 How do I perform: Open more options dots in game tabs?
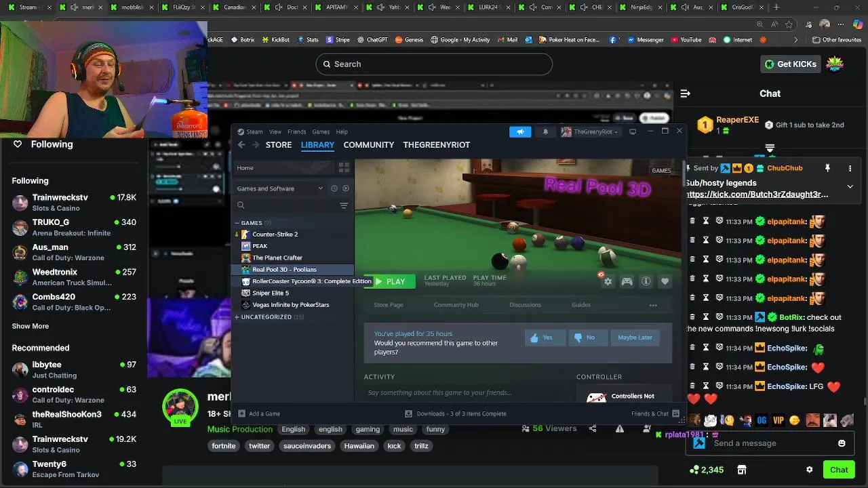[x=653, y=305]
